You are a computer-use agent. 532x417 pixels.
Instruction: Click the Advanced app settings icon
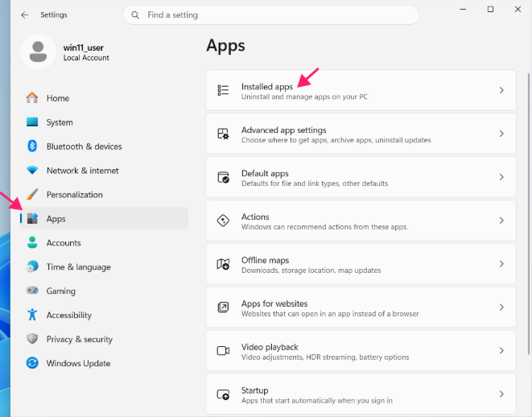point(223,134)
